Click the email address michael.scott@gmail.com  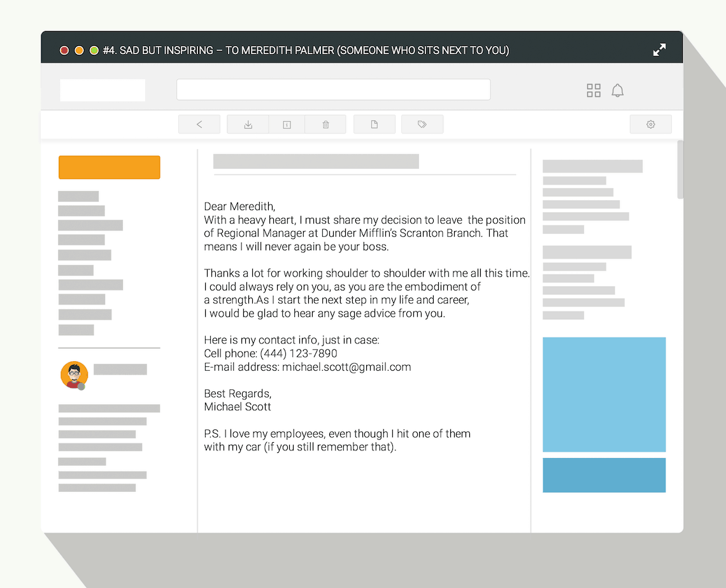(346, 367)
